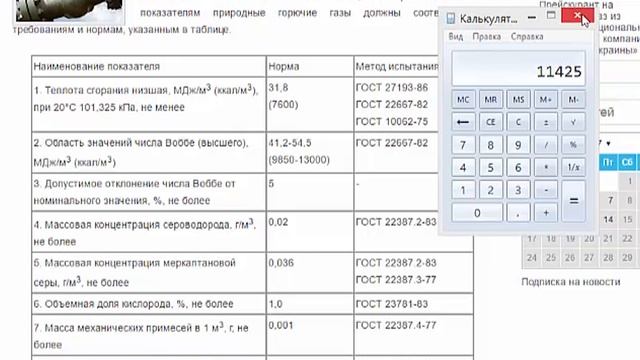Click the MR memory recall key
Screen dimensions: 640x360
pyautogui.click(x=491, y=100)
